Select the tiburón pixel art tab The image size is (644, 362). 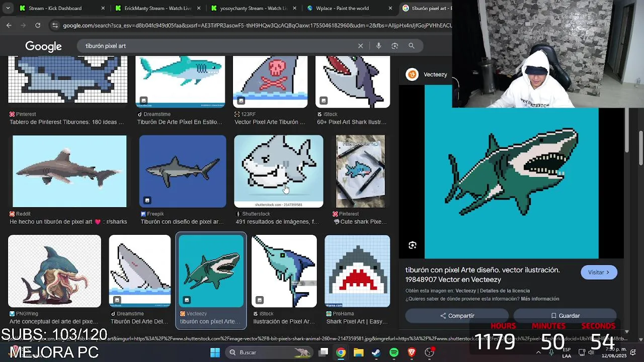(428, 8)
